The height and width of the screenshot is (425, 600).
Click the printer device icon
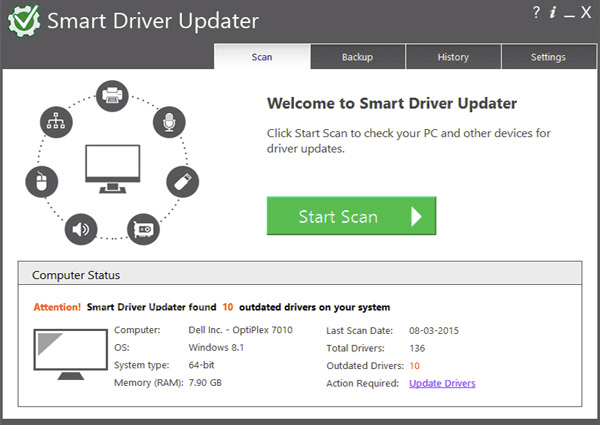click(x=112, y=96)
